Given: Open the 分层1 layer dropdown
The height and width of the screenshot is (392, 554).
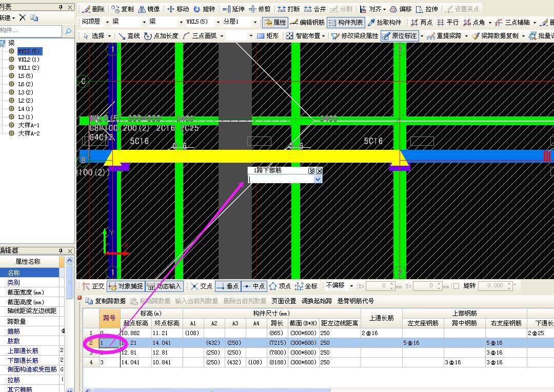Looking at the screenshot, I should [x=255, y=22].
